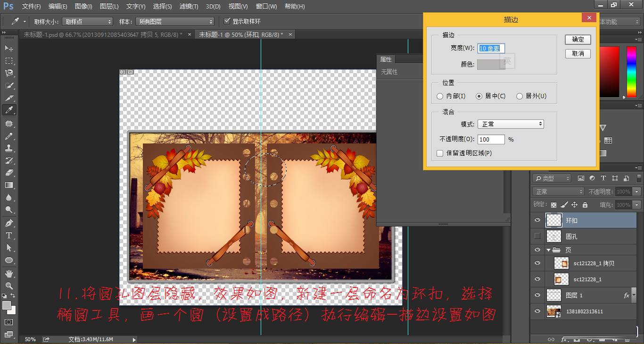Open the 取样大小 dropdown
Screen dimensions: 644x344
click(87, 22)
